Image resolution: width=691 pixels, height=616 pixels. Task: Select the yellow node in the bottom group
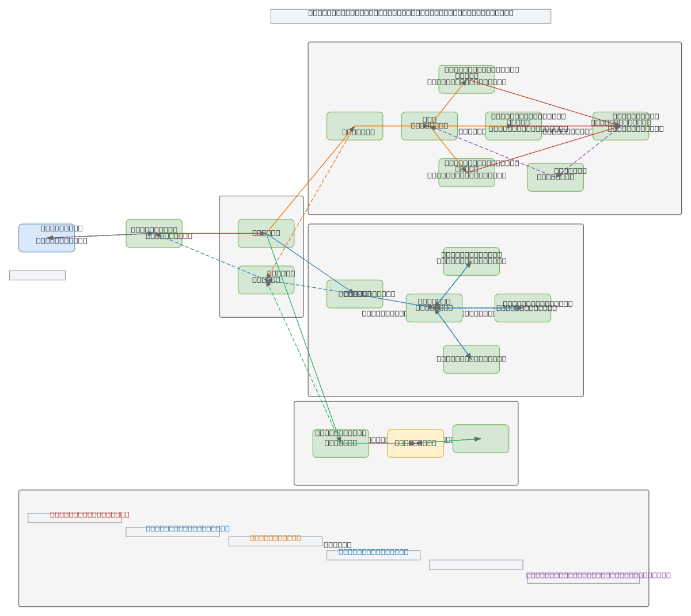(x=415, y=443)
